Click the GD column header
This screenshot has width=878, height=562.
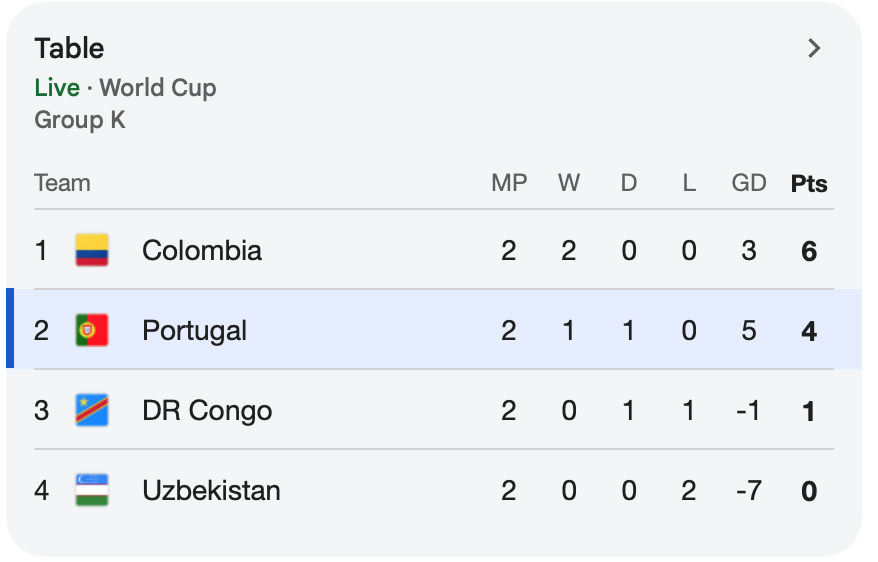tap(749, 183)
